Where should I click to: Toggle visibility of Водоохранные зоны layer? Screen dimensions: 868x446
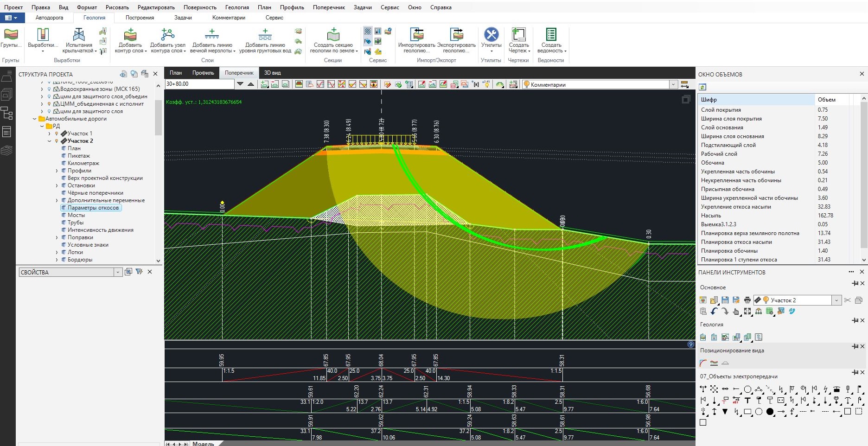[x=49, y=89]
